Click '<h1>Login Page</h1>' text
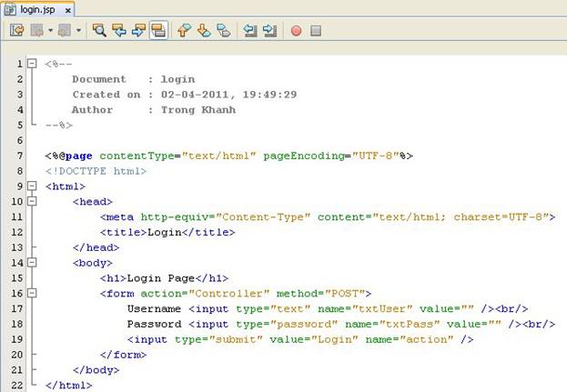Image resolution: width=567 pixels, height=392 pixels. point(164,278)
